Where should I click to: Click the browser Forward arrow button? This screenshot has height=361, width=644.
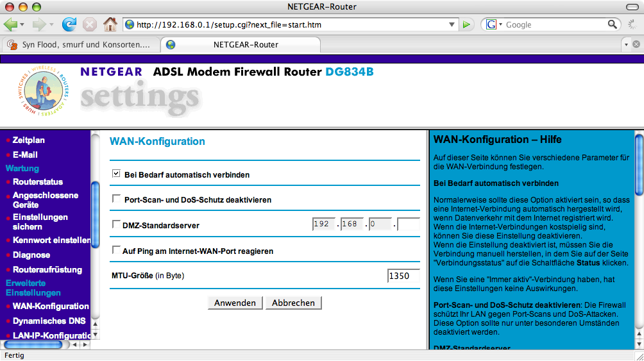[x=39, y=24]
